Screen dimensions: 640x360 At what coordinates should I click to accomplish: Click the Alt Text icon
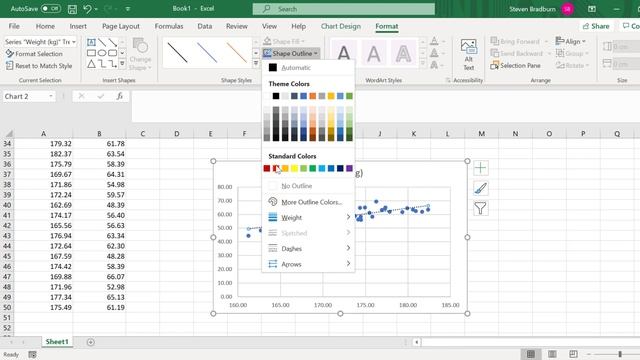469,54
